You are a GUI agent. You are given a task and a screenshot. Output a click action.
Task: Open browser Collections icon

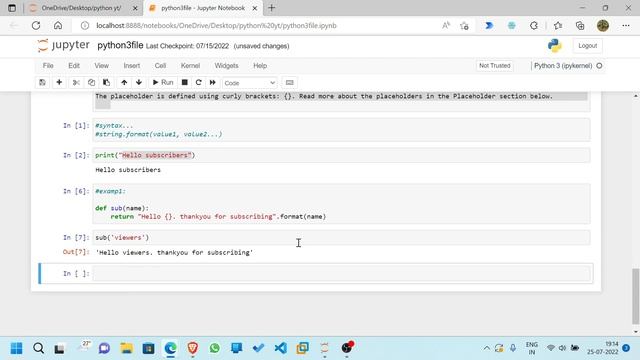[580, 25]
